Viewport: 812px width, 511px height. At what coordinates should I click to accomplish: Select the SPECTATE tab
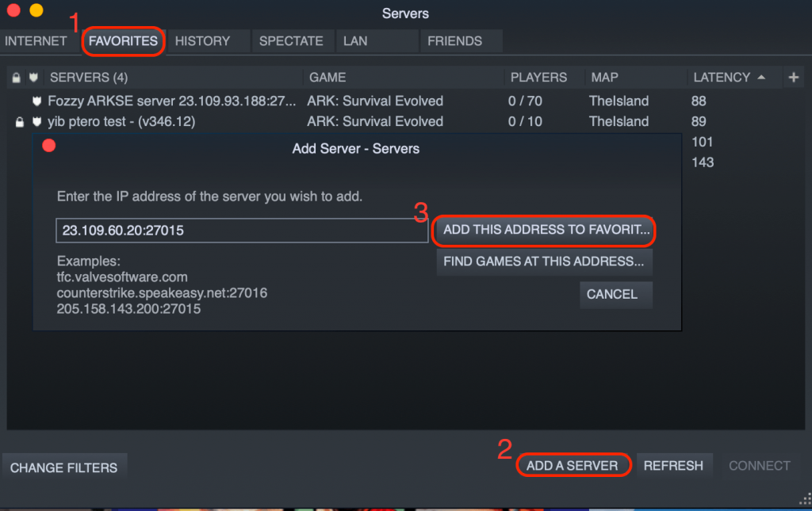point(292,40)
